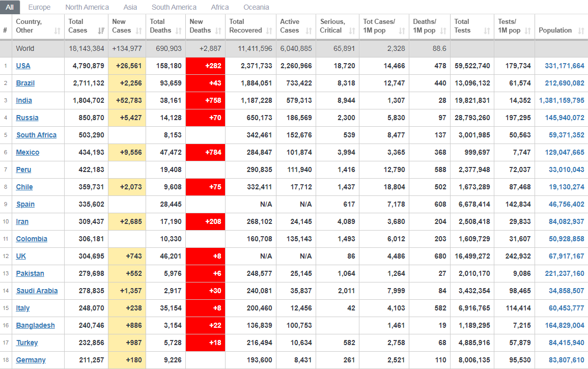
Task: Open the Turkey country link
Action: [x=27, y=343]
